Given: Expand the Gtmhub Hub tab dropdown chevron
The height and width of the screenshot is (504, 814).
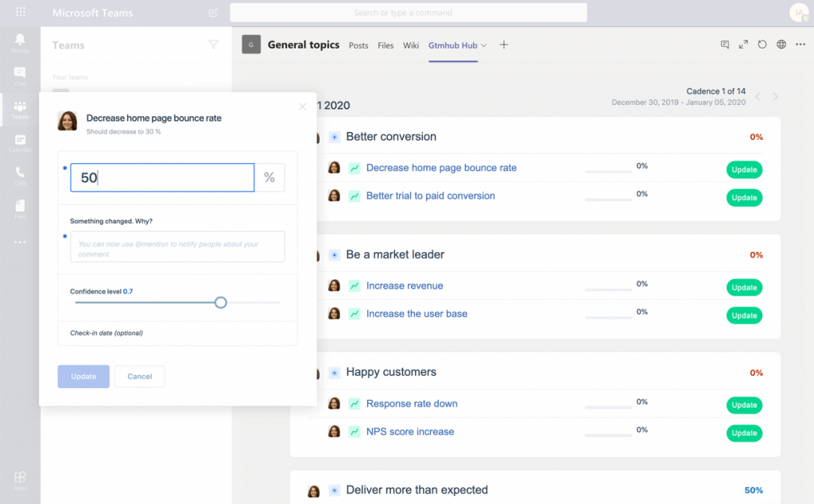Looking at the screenshot, I should [484, 45].
